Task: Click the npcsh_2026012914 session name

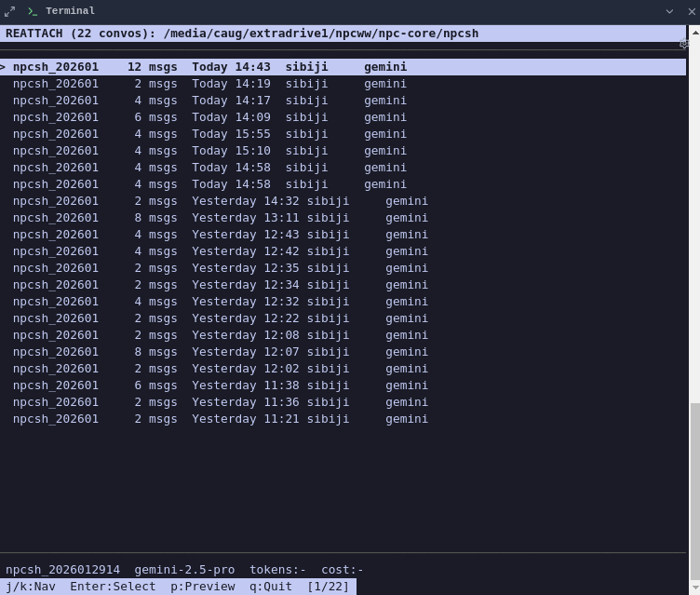Action: [62, 570]
